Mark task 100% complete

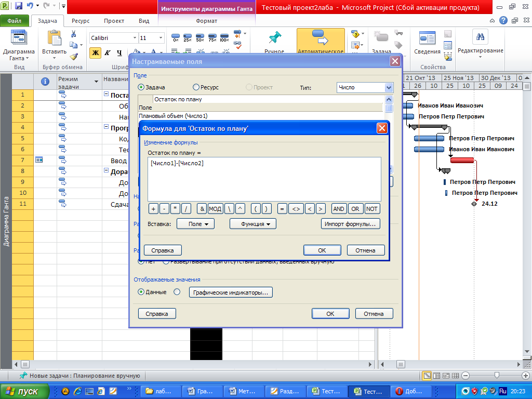click(x=224, y=37)
